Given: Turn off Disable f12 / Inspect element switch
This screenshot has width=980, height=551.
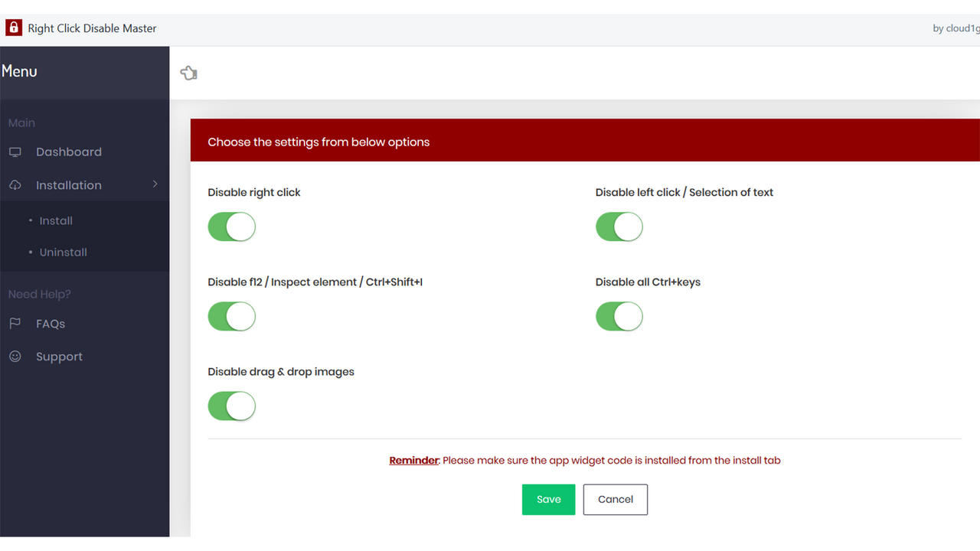Looking at the screenshot, I should point(231,317).
